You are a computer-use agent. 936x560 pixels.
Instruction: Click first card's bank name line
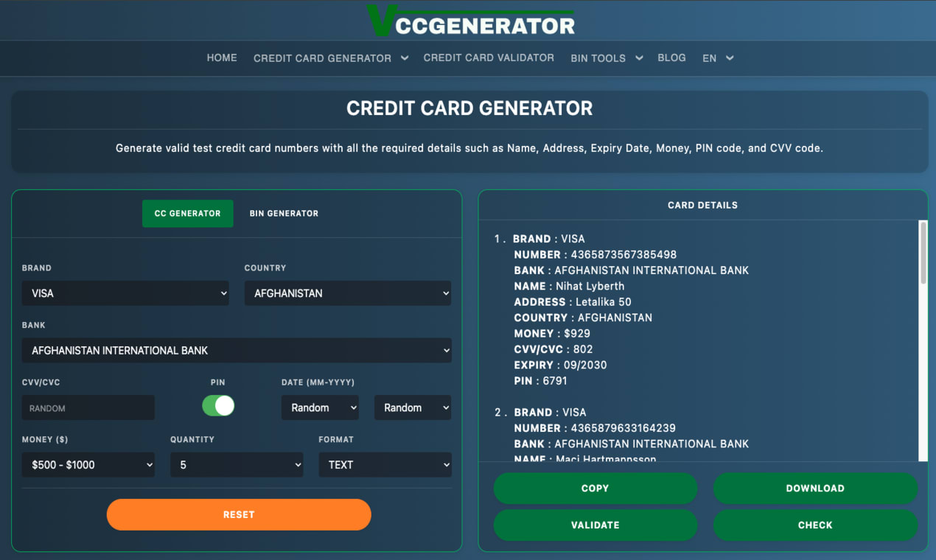[x=631, y=270]
